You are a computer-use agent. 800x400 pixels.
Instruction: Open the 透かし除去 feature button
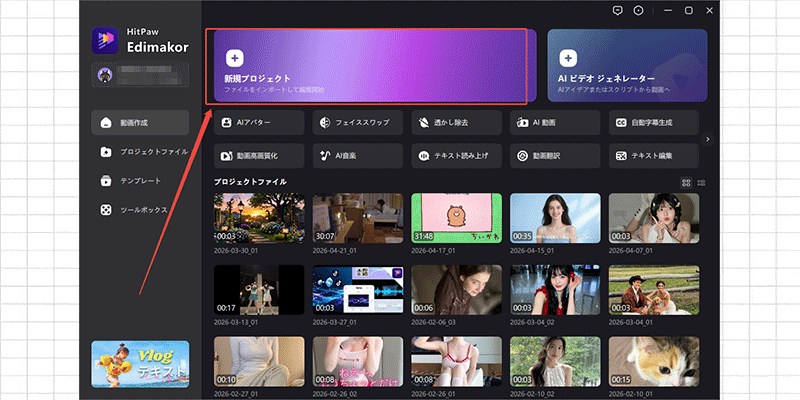tap(457, 122)
